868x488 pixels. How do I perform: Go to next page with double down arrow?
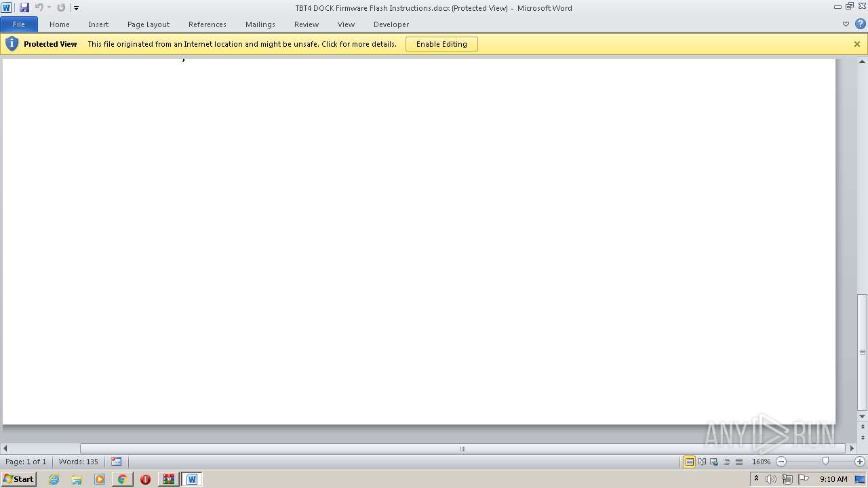coord(863,439)
